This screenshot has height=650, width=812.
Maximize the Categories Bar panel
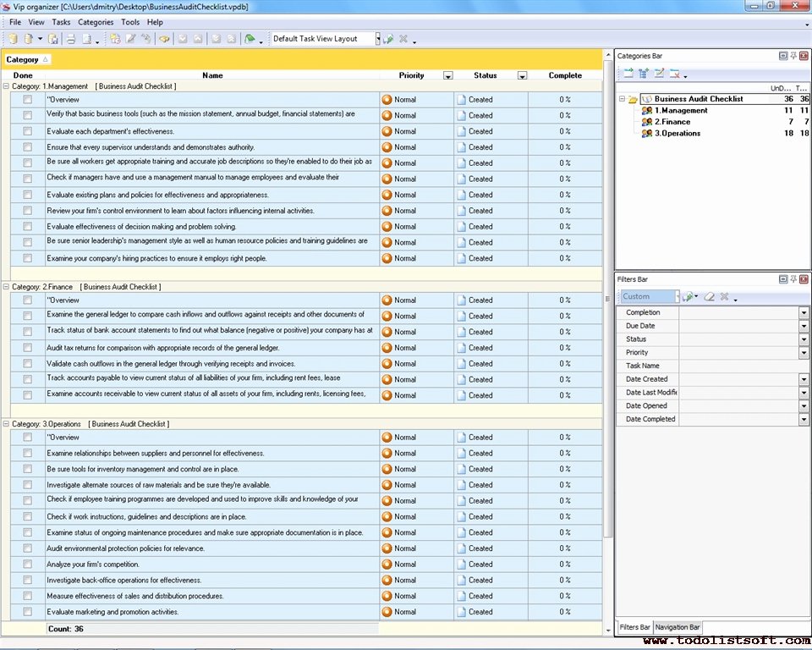[783, 56]
